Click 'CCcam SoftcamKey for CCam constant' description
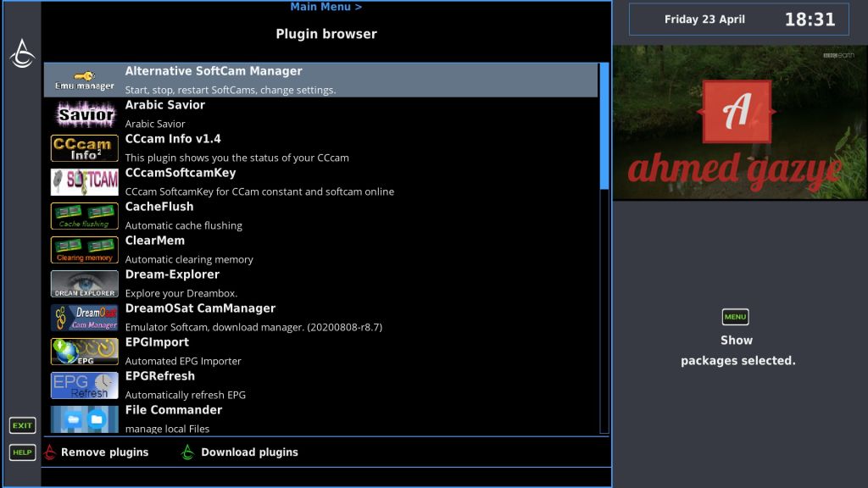Screen dimensions: 868x488 (259, 191)
